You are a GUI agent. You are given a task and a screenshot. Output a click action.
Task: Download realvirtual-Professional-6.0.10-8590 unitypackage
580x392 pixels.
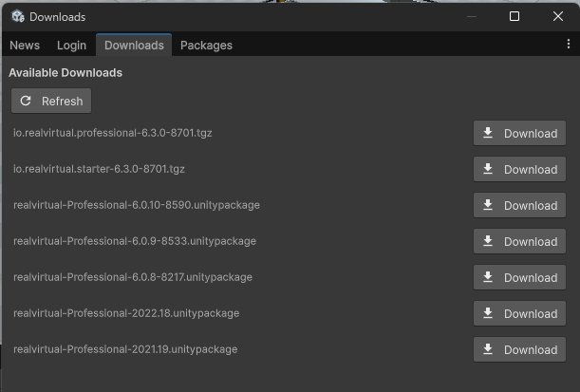tap(519, 205)
